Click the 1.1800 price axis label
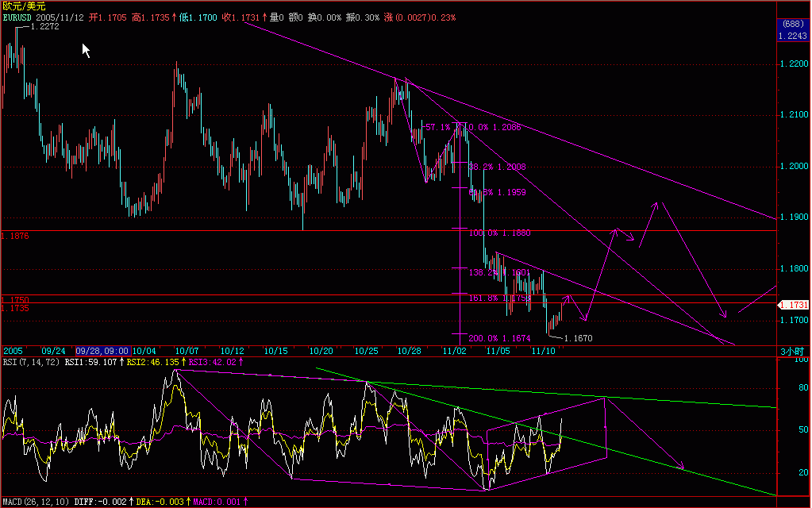Screen dimensions: 812x508 795,269
